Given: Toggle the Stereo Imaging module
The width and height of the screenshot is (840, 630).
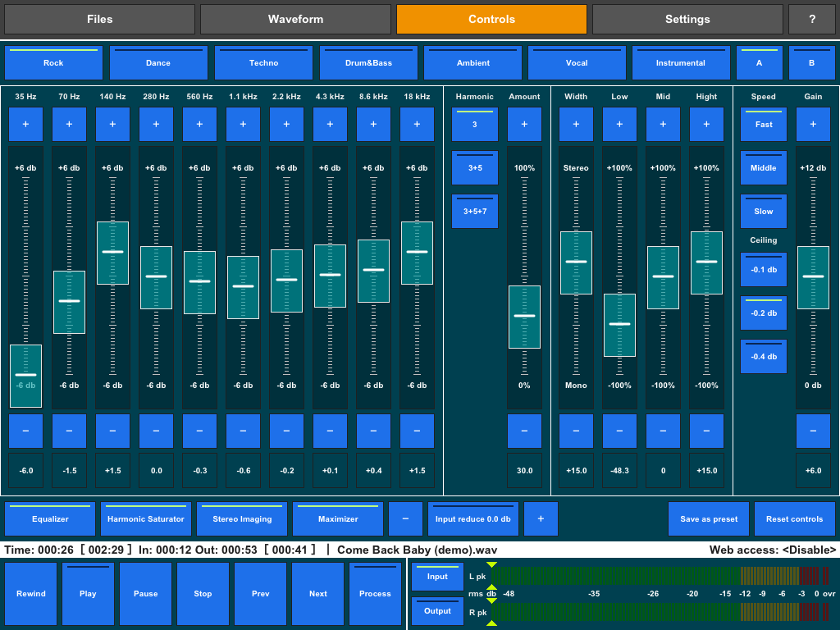Looking at the screenshot, I should tap(242, 518).
